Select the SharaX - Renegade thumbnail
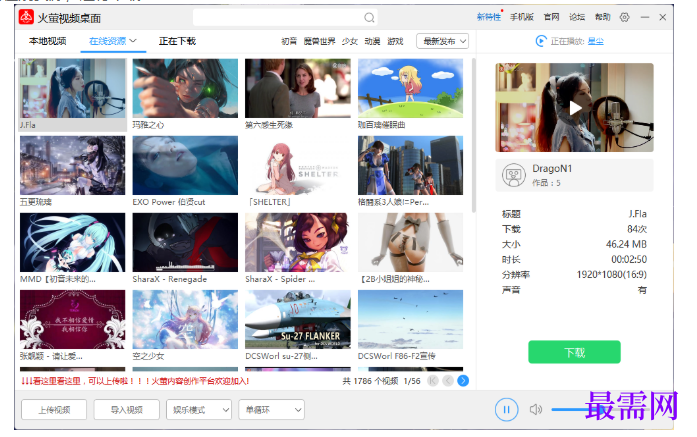The width and height of the screenshot is (697, 437). pos(185,242)
